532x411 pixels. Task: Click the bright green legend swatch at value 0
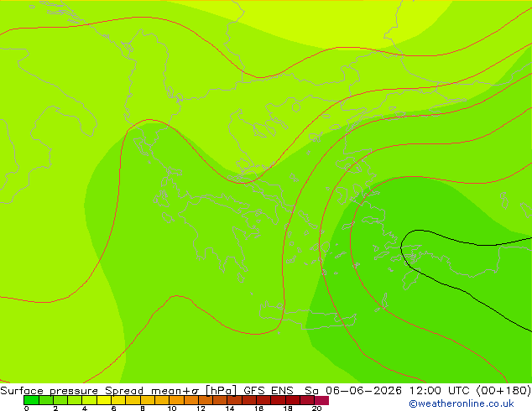[x=31, y=400]
